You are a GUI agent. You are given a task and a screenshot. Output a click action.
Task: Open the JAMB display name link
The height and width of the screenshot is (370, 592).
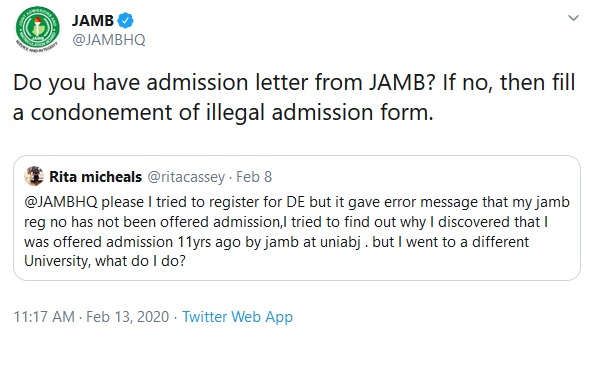[93, 20]
